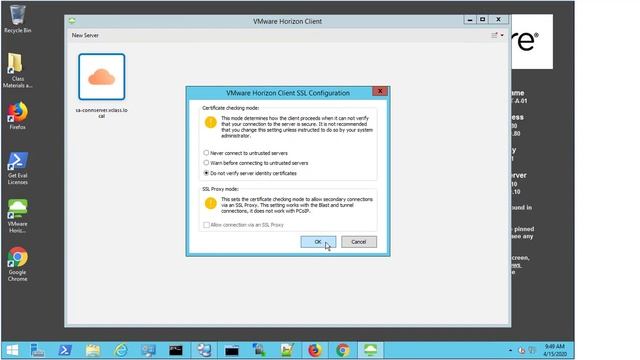The height and width of the screenshot is (360, 640).
Task: Click the taskbar clock showing 9:49 AM
Action: point(554,350)
